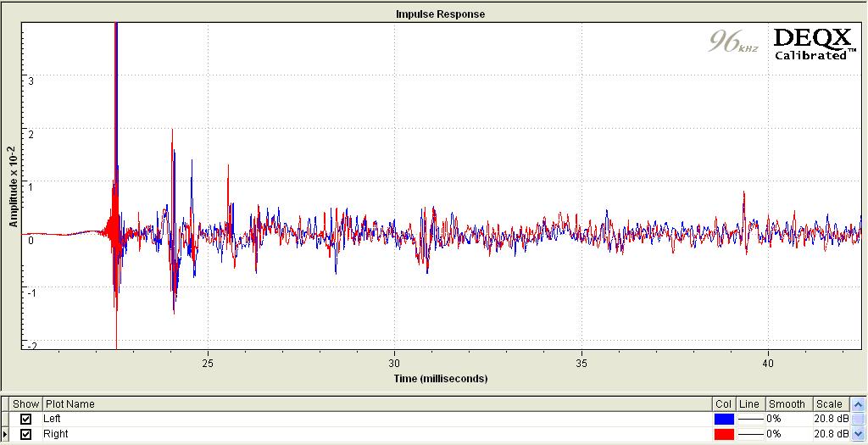Pick the red color swatch for Right
The image size is (868, 445).
click(x=724, y=434)
